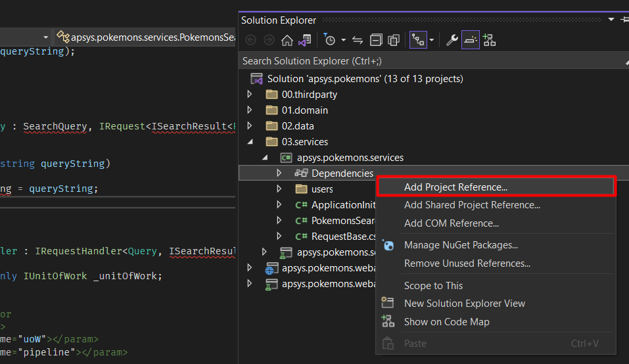Click Remove Unused References option
This screenshot has width=629, height=364.
coord(467,263)
